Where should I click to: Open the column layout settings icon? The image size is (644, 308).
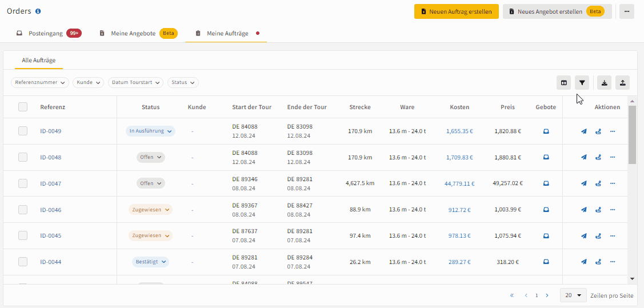[x=564, y=82]
